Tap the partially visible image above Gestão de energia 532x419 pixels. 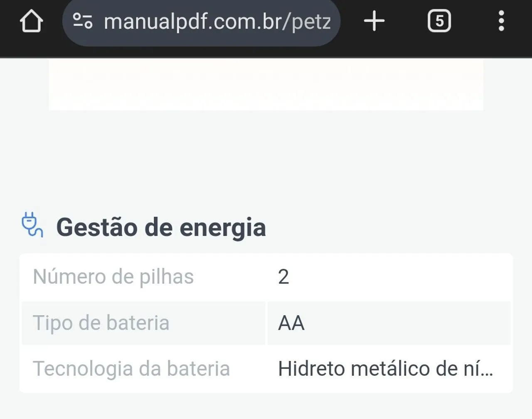(266, 83)
